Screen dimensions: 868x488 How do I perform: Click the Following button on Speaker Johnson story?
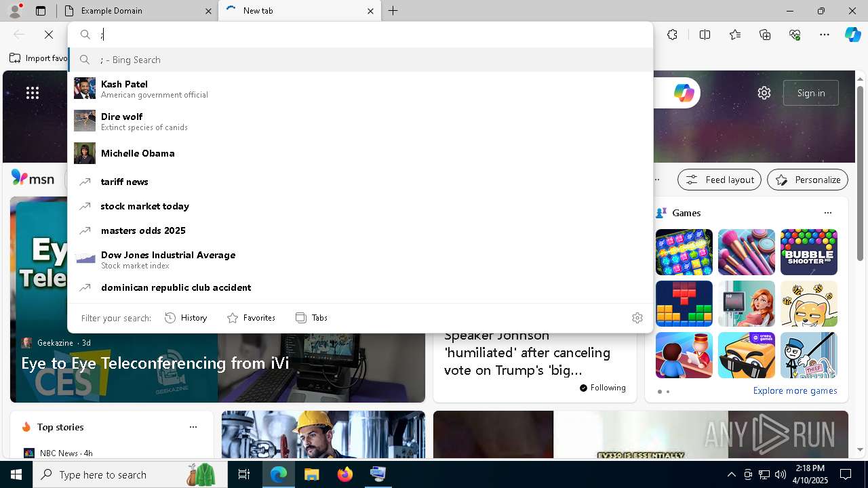[603, 388]
